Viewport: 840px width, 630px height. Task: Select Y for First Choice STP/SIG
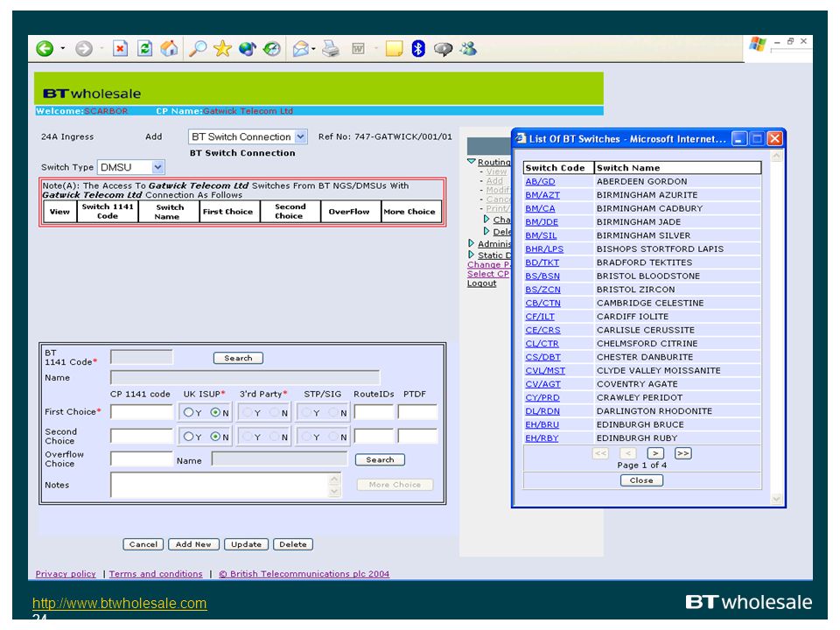coord(306,412)
